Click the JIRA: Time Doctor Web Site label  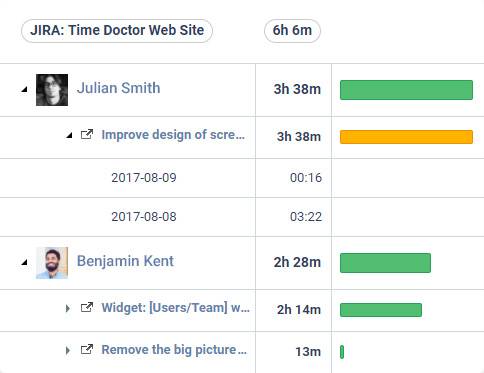[117, 31]
